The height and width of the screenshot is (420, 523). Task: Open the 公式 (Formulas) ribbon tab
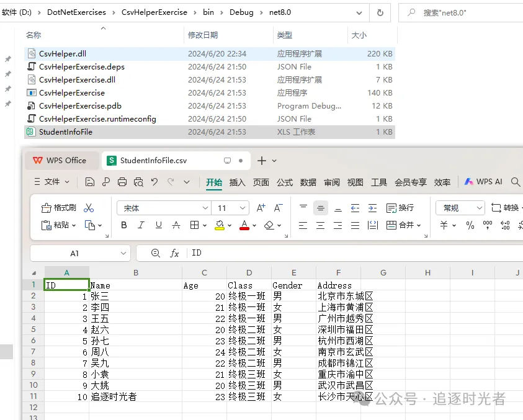click(285, 182)
